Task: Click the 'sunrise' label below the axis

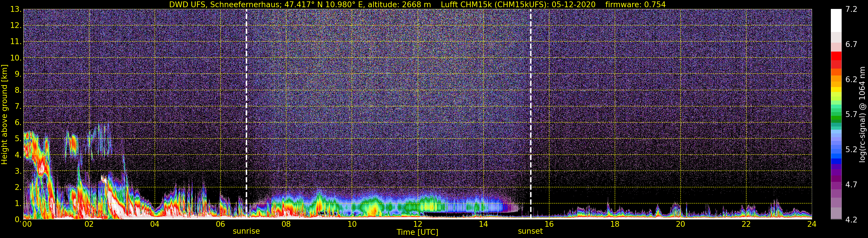Action: pos(246,231)
